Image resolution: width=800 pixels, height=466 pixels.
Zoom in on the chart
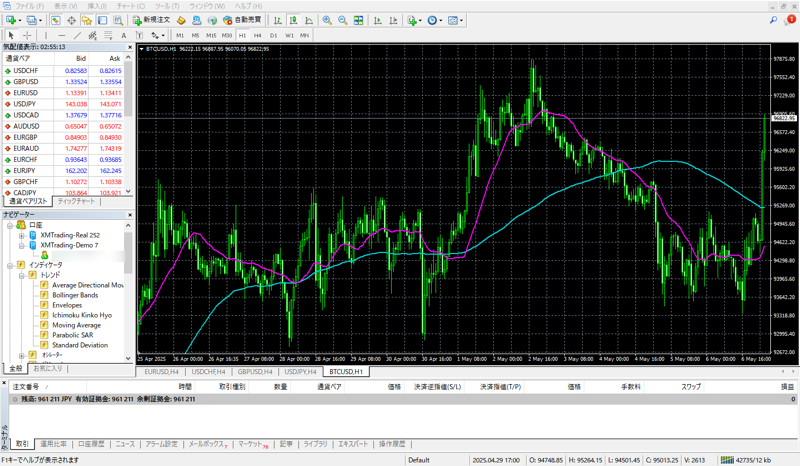327,20
